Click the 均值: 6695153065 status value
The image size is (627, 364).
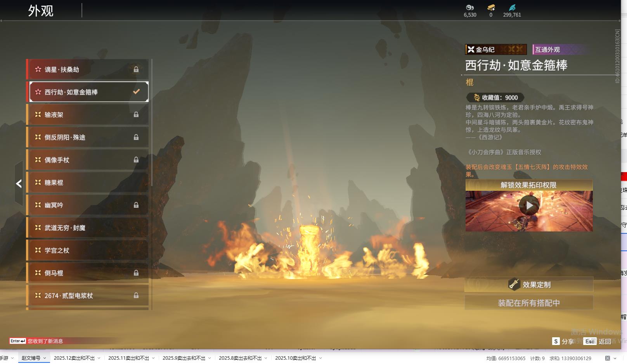pos(506,359)
